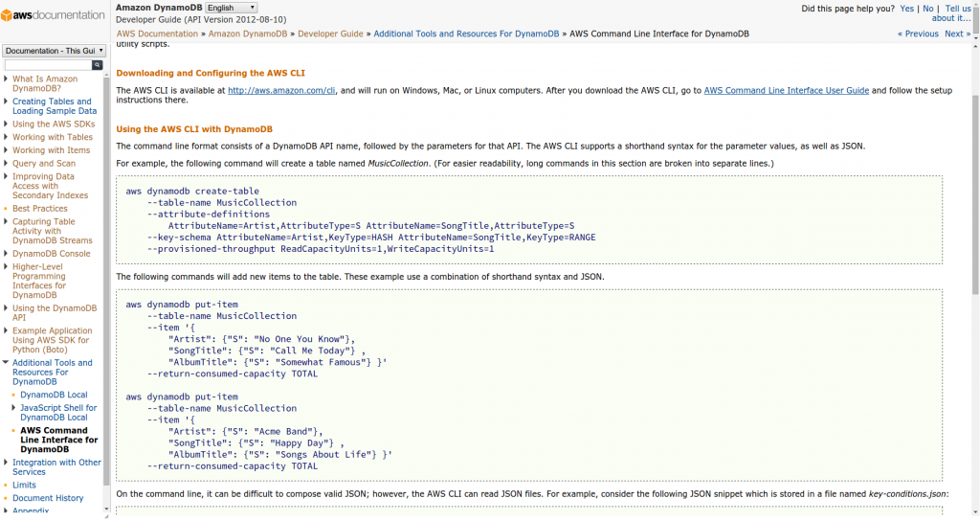
Task: Open the language dropdown showing English
Action: (x=232, y=8)
